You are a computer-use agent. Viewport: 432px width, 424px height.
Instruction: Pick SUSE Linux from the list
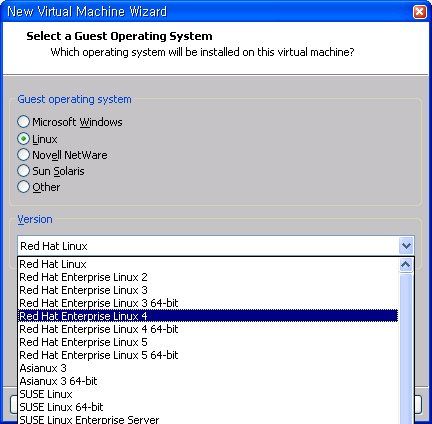(208, 394)
